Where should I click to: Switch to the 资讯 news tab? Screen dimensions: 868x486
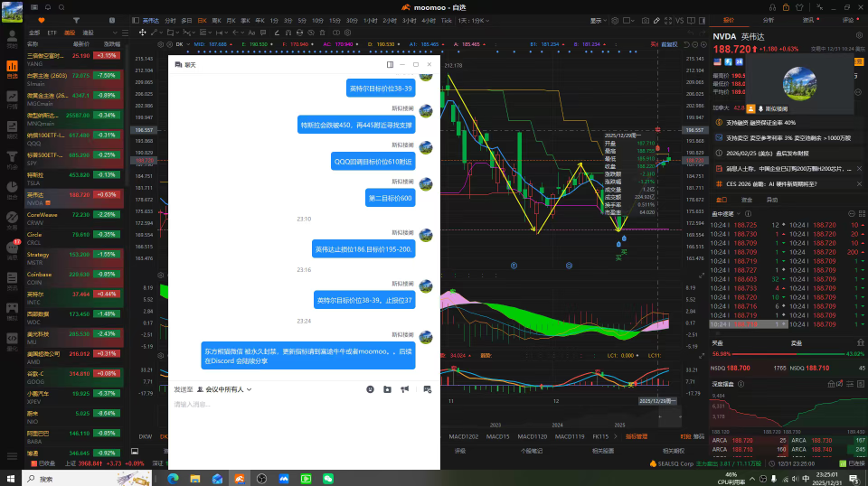808,20
